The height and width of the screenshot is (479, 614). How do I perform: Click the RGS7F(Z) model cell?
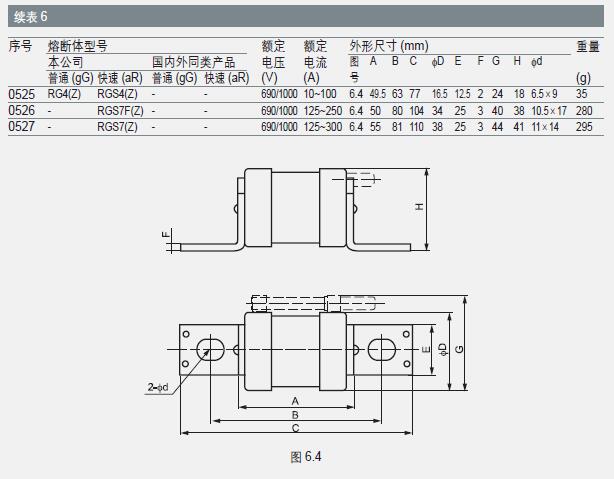click(x=122, y=110)
